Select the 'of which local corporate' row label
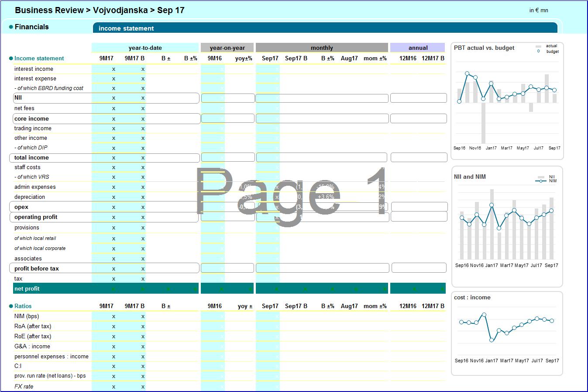The width and height of the screenshot is (588, 392). tap(40, 248)
